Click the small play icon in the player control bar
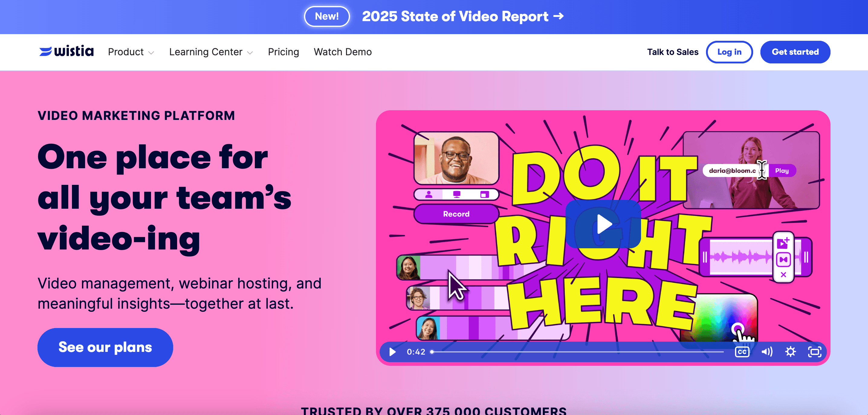Viewport: 868px width, 415px height. pyautogui.click(x=392, y=352)
